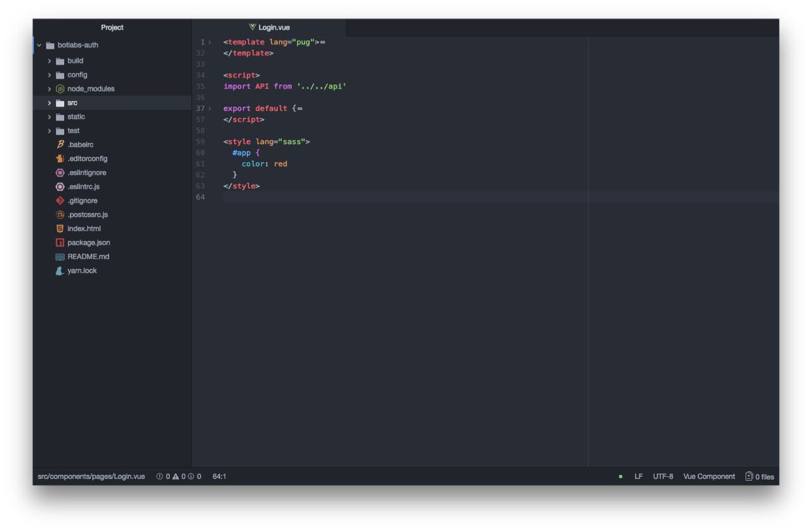Click the .eslintrc.js ESLint icon

point(60,186)
